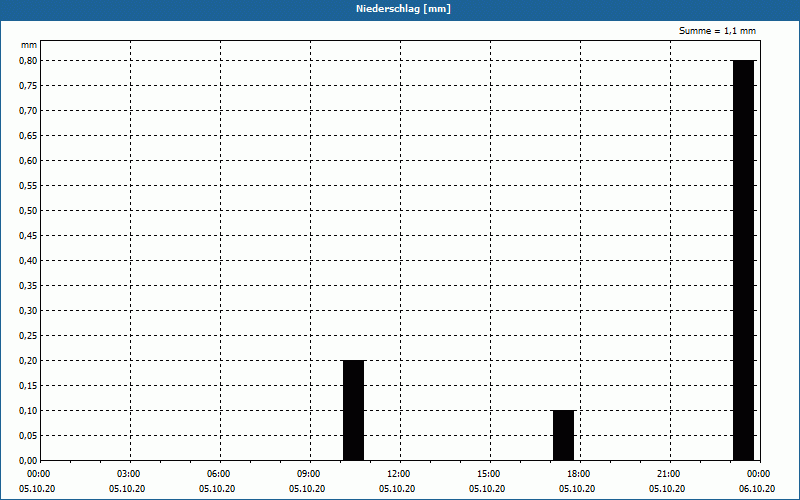The width and height of the screenshot is (800, 500).
Task: Select the 12:00 time label
Action: pyautogui.click(x=400, y=474)
